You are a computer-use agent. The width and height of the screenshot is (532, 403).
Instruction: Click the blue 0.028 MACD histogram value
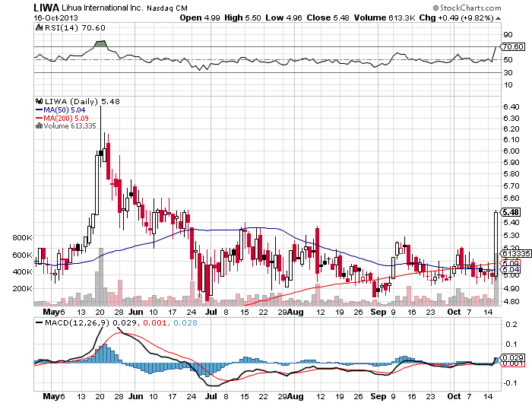(x=185, y=322)
